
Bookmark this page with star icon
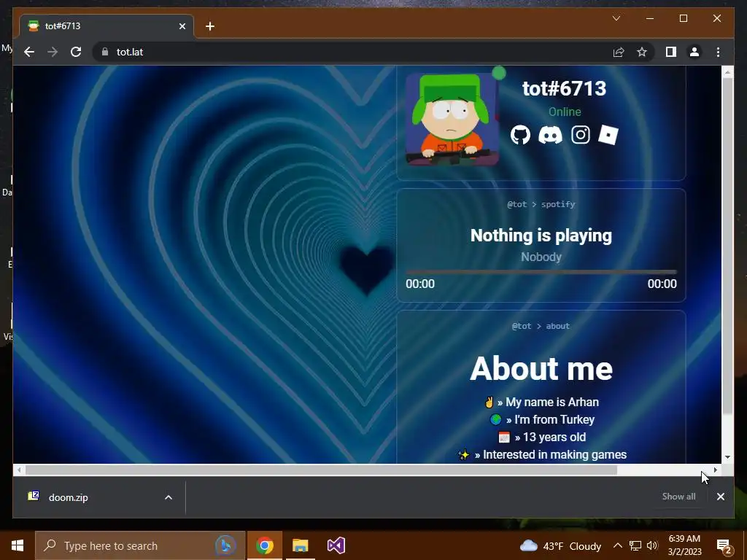(642, 52)
